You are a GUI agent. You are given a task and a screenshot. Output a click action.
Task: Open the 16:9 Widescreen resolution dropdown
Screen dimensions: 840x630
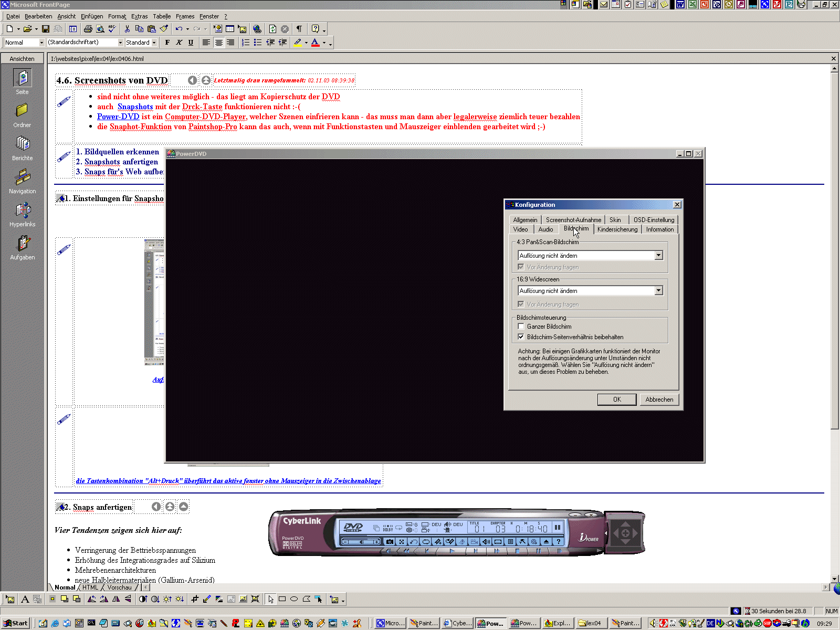tap(658, 291)
